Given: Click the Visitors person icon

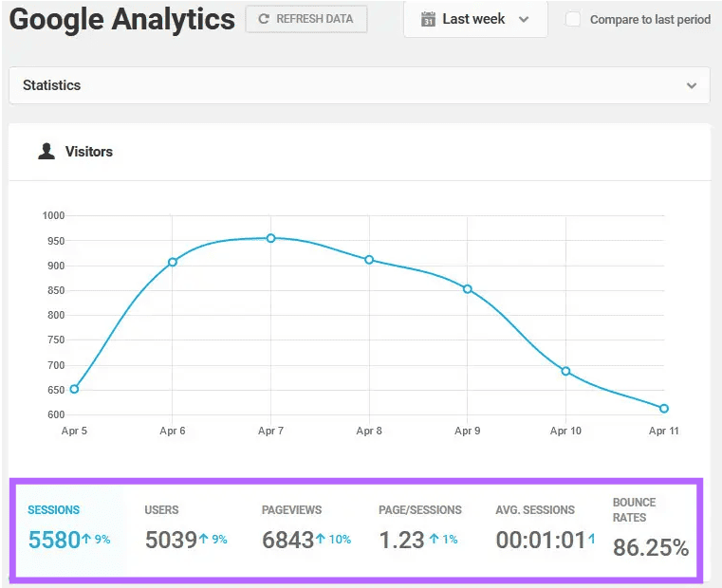Looking at the screenshot, I should (46, 151).
